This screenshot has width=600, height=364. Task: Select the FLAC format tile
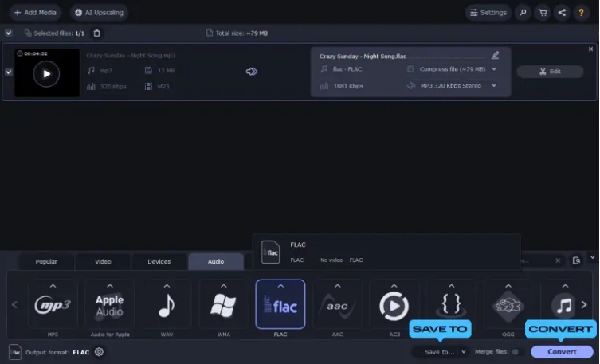(x=280, y=304)
